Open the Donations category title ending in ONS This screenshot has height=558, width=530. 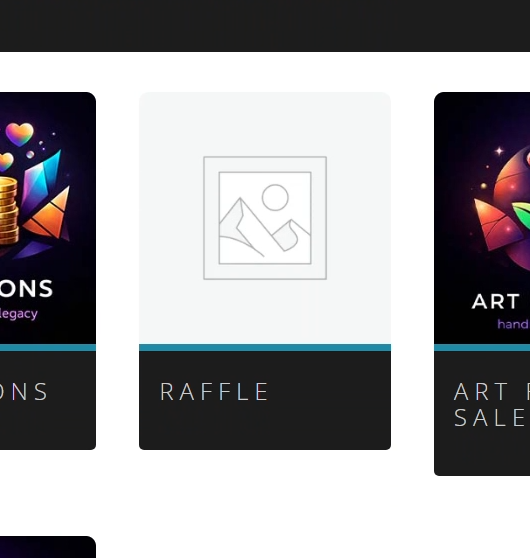click(23, 392)
